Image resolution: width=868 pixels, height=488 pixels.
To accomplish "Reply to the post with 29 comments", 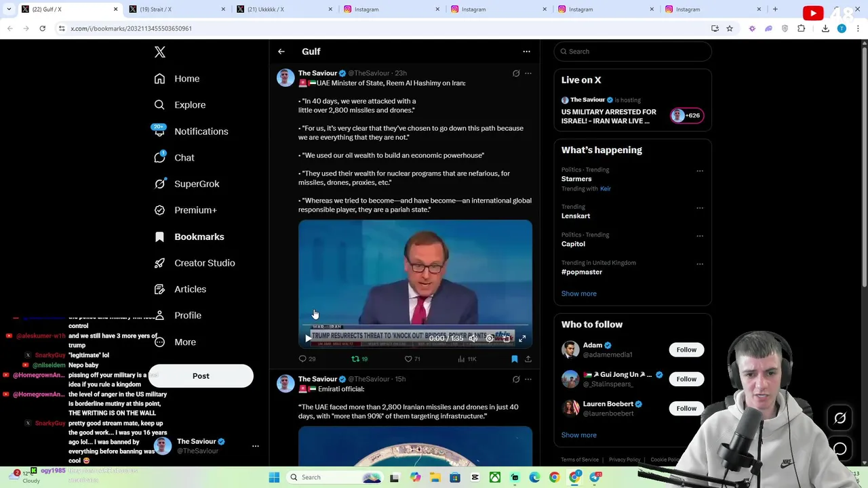I will [307, 359].
